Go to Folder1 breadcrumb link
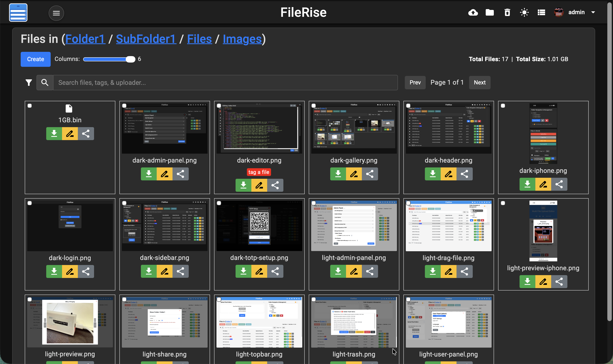This screenshot has height=364, width=613. coord(85,39)
